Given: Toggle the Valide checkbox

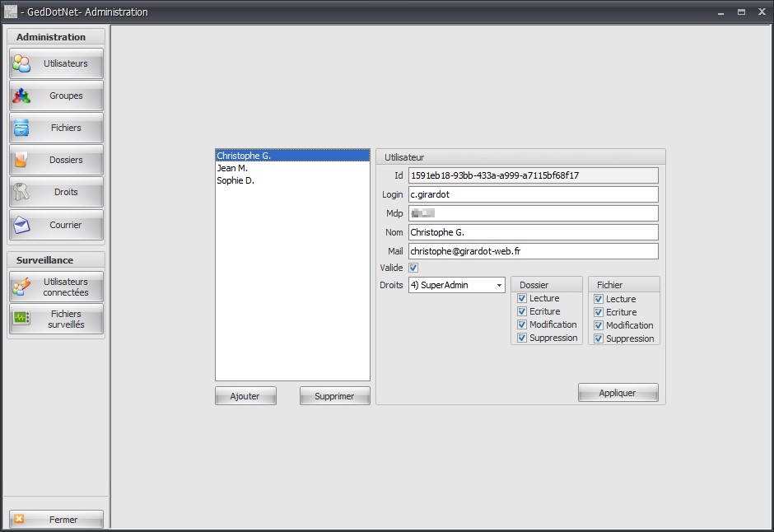Looking at the screenshot, I should click(x=413, y=268).
